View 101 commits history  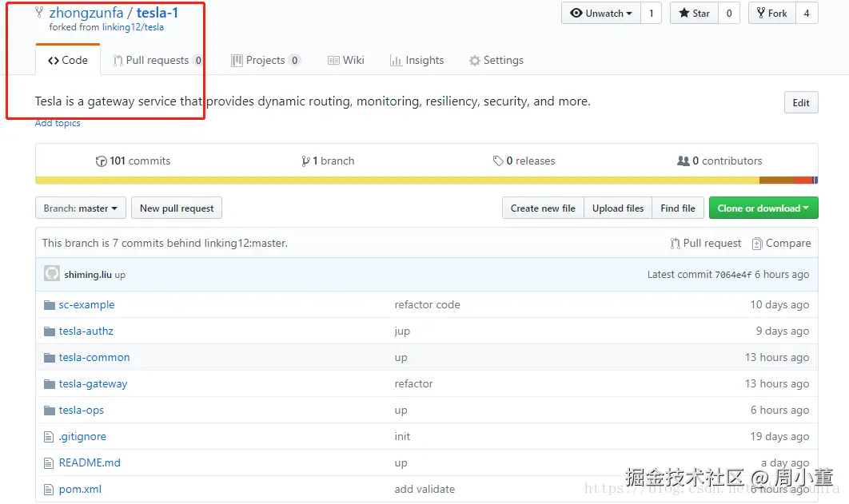coord(133,161)
